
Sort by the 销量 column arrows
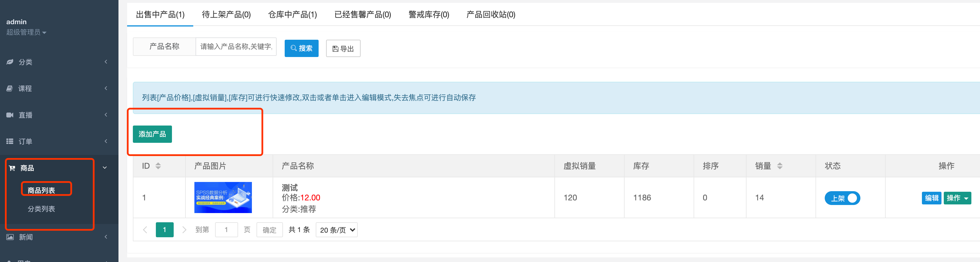[780, 166]
